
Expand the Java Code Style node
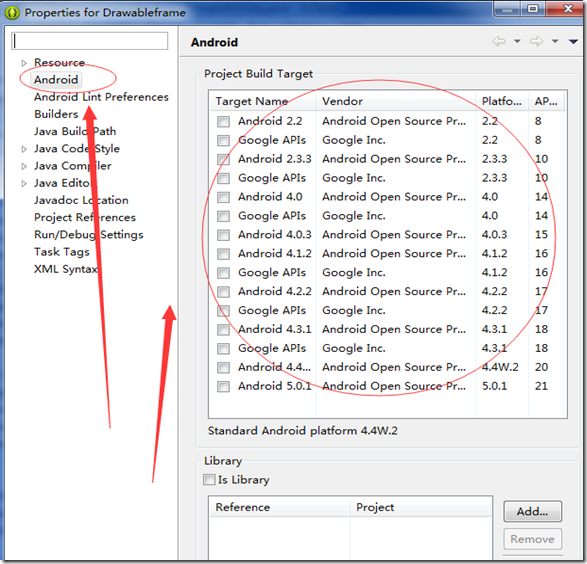(24, 149)
